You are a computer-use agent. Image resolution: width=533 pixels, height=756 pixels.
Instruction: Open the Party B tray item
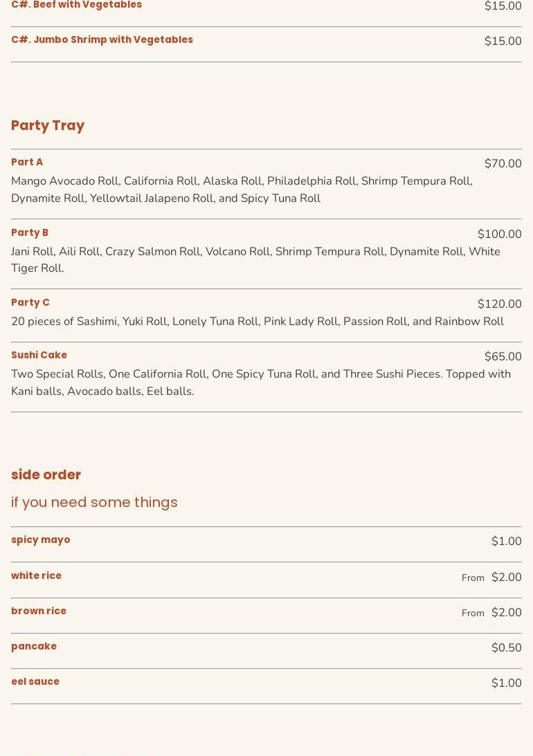coord(30,232)
